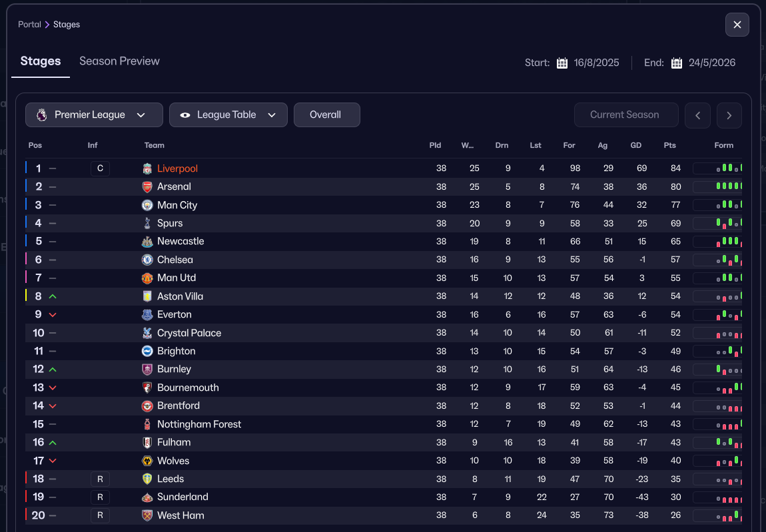Click the Man City club crest
Viewport: 766px width, 532px height.
coord(147,205)
